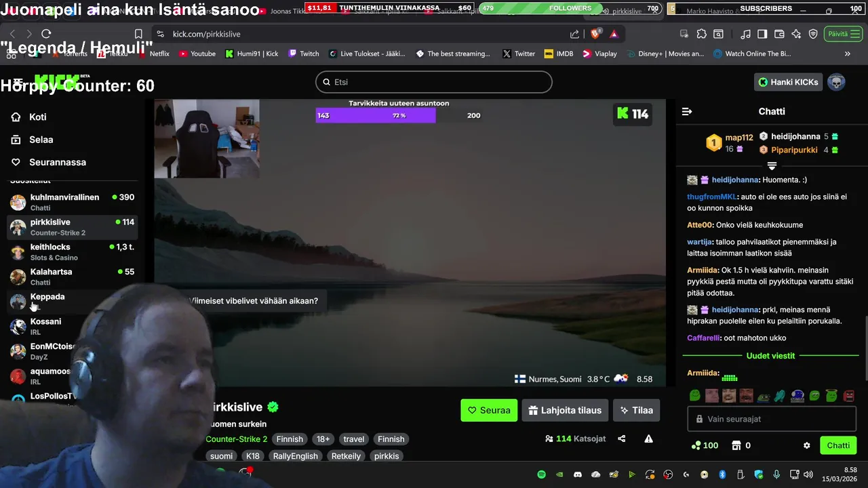Click the Tilaa subscribe button

(636, 410)
